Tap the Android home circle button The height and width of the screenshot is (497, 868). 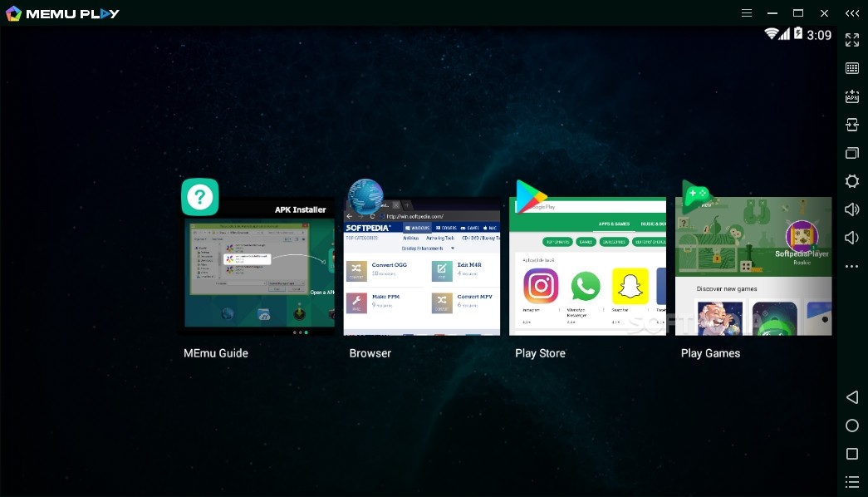852,425
